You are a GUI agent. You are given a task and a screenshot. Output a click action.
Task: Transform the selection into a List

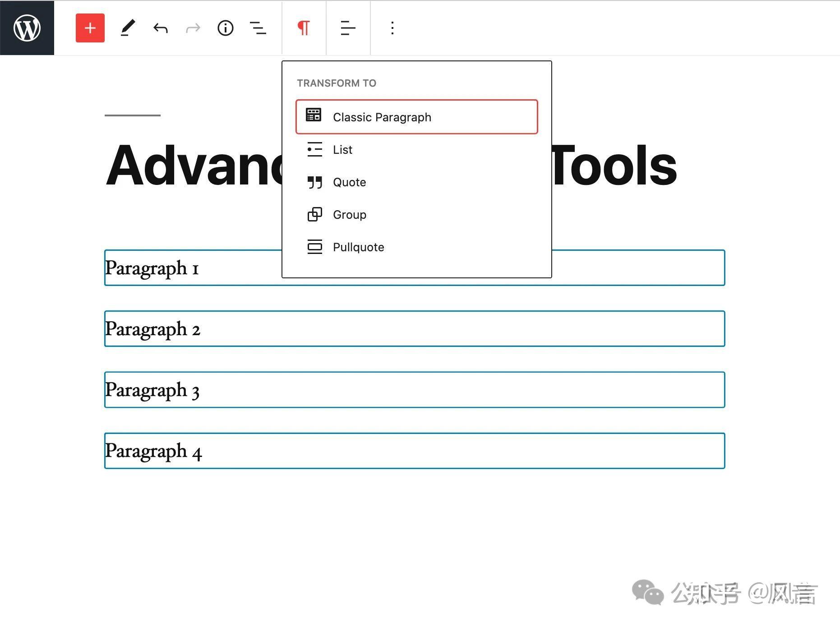click(x=342, y=149)
